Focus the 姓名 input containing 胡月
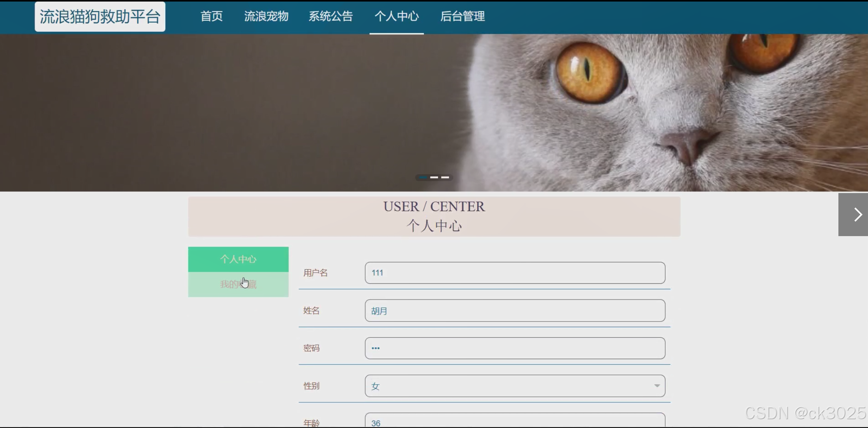Image resolution: width=868 pixels, height=428 pixels. (x=515, y=311)
